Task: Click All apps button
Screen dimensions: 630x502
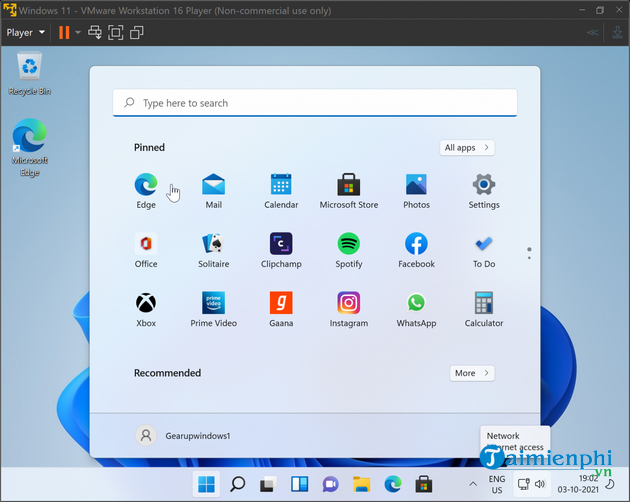Action: point(467,148)
